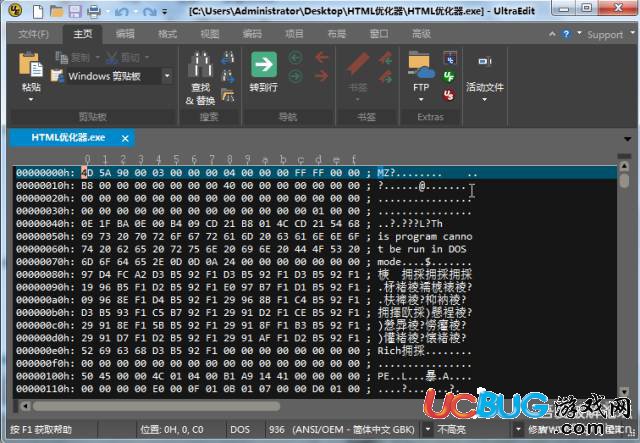The width and height of the screenshot is (640, 443).
Task: Click the DOS line ending indicator in status bar
Action: (x=240, y=430)
